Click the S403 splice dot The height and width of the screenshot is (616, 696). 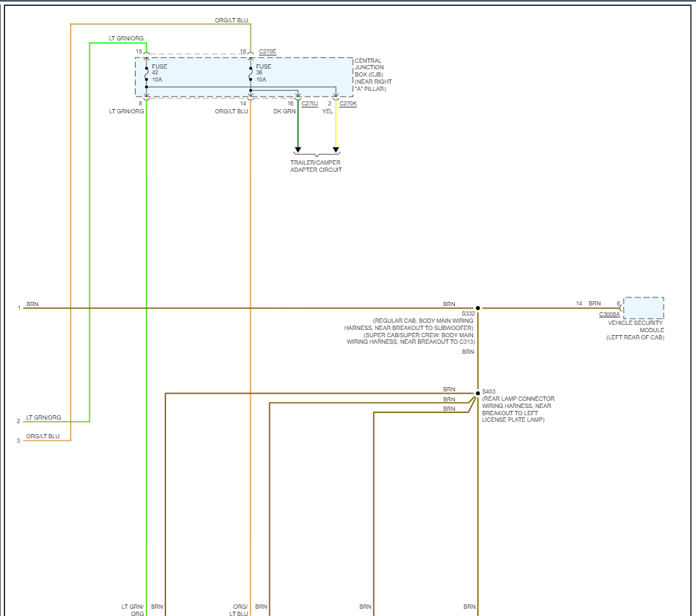tap(478, 393)
